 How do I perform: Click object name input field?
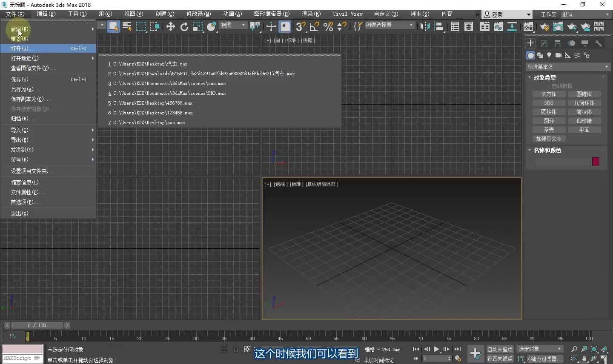coord(562,162)
